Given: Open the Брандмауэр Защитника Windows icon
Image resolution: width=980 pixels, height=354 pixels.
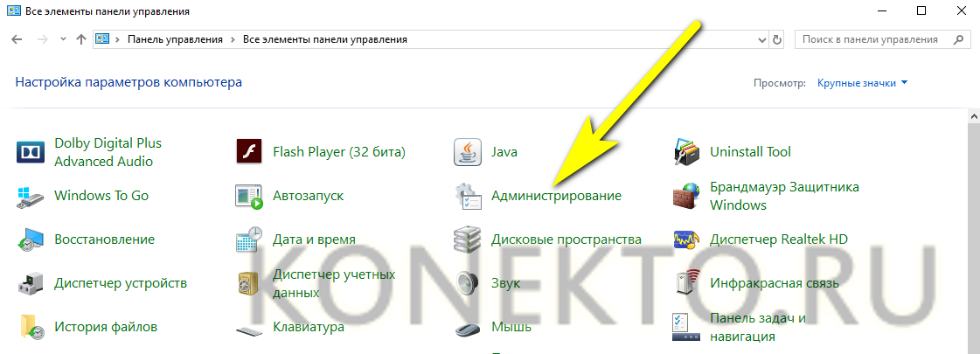Looking at the screenshot, I should (x=685, y=196).
